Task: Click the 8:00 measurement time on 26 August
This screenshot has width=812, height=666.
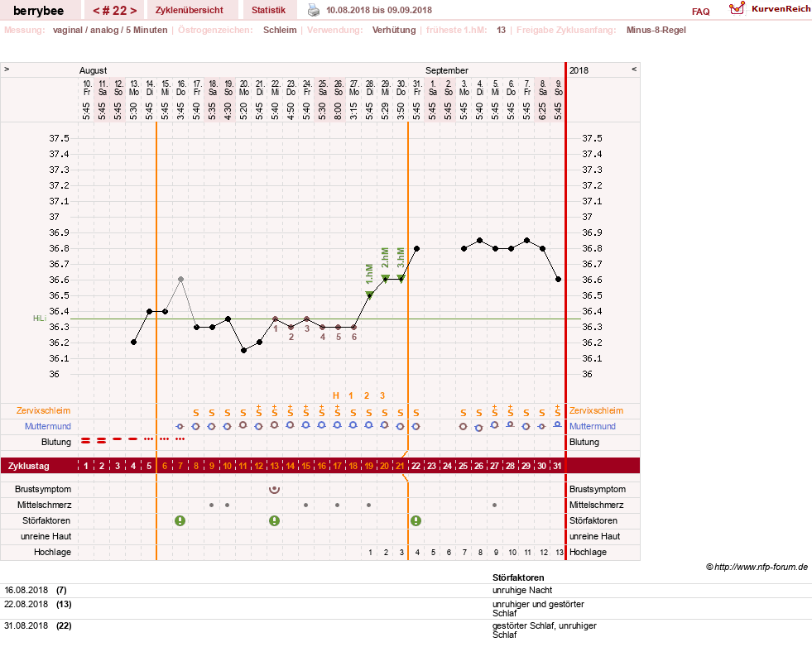Action: tap(338, 111)
